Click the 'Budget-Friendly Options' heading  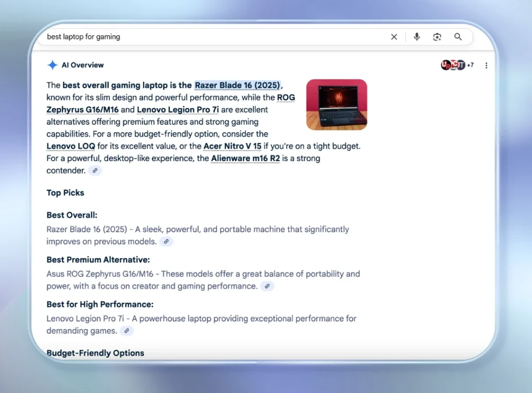pyautogui.click(x=96, y=353)
